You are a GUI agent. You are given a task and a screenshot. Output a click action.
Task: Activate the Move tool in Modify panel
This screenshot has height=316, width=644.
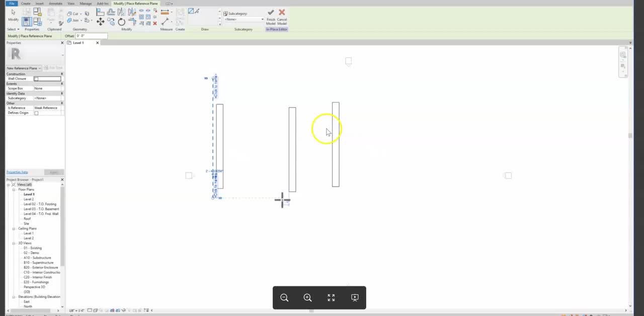pos(100,21)
